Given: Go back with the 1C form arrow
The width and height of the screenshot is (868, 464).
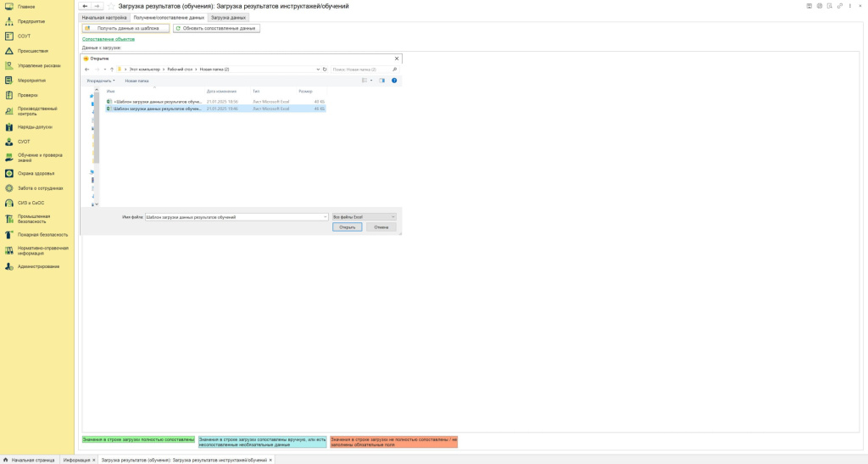Looking at the screenshot, I should tap(86, 6).
